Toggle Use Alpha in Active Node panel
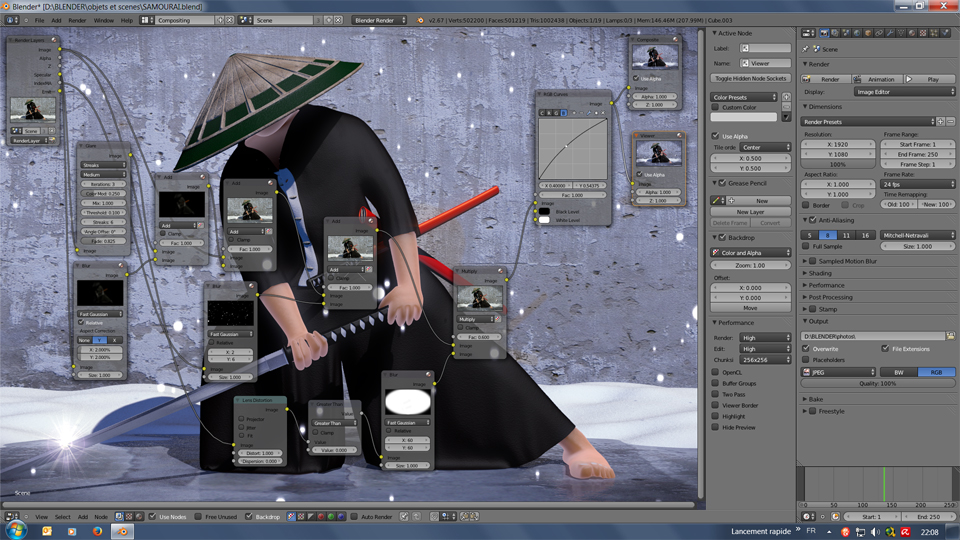 click(715, 136)
